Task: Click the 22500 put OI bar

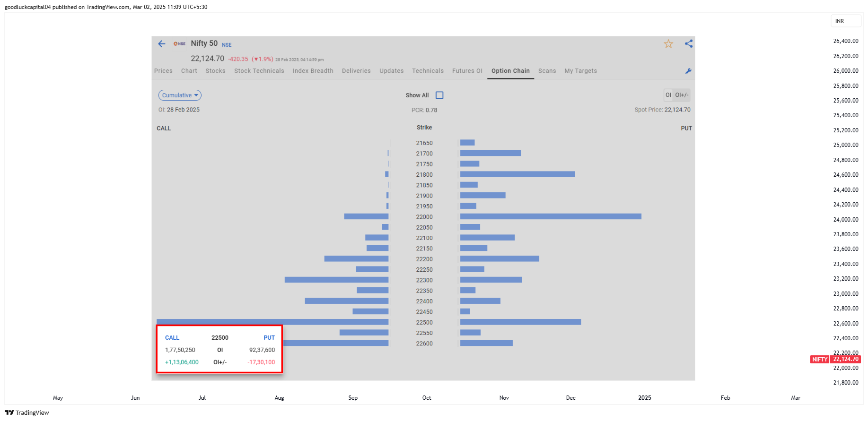Action: click(x=520, y=322)
